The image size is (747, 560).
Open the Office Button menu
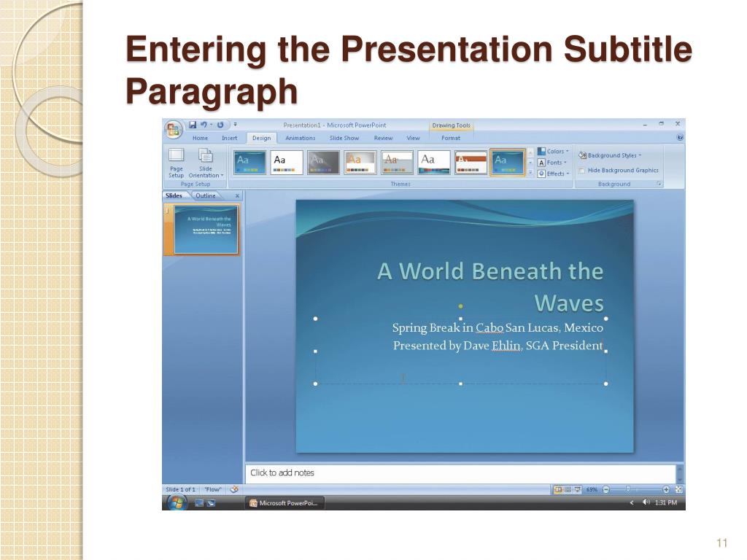[173, 128]
